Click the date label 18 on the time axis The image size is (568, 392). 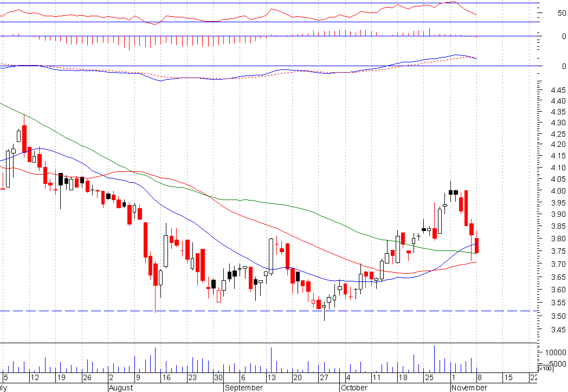pyautogui.click(x=403, y=377)
